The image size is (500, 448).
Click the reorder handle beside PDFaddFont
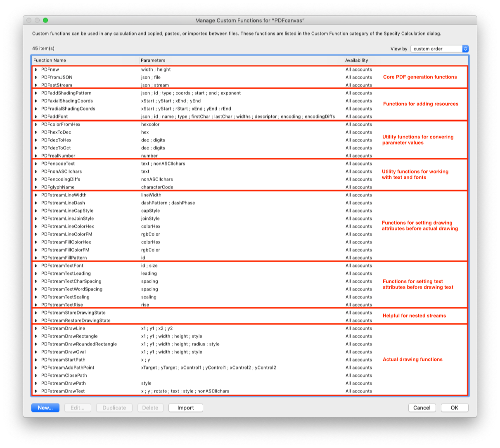coord(36,116)
